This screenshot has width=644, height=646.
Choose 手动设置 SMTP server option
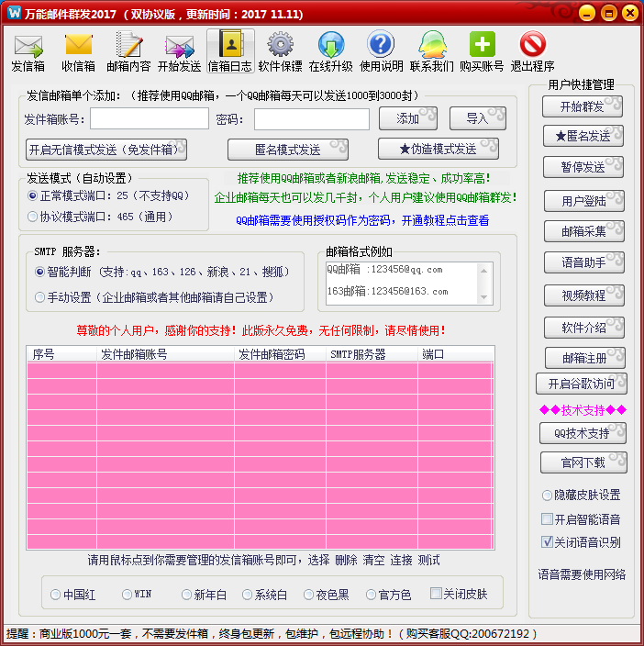39,297
